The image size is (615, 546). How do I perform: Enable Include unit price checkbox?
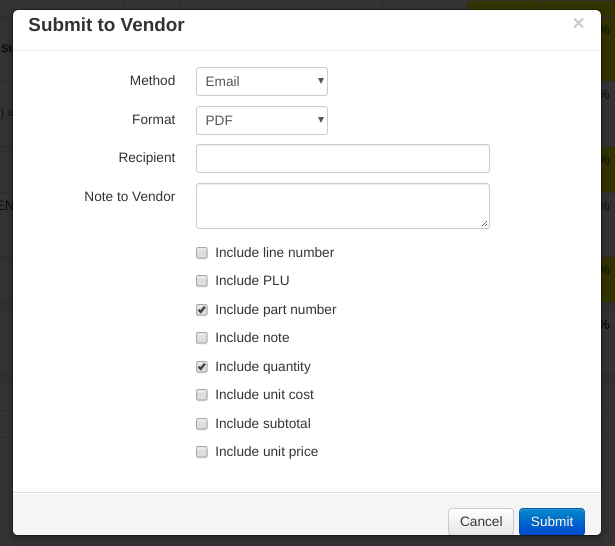202,452
